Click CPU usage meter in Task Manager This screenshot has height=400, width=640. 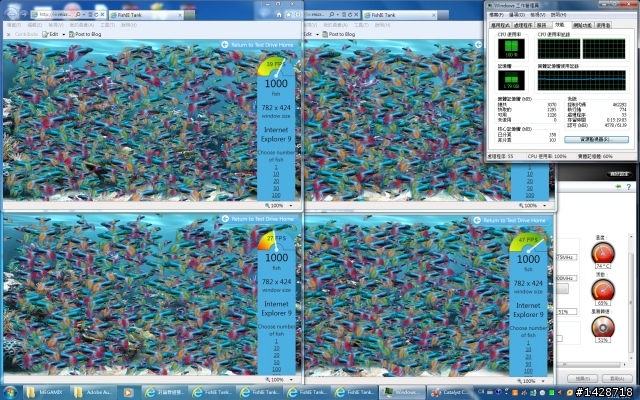pyautogui.click(x=511, y=49)
